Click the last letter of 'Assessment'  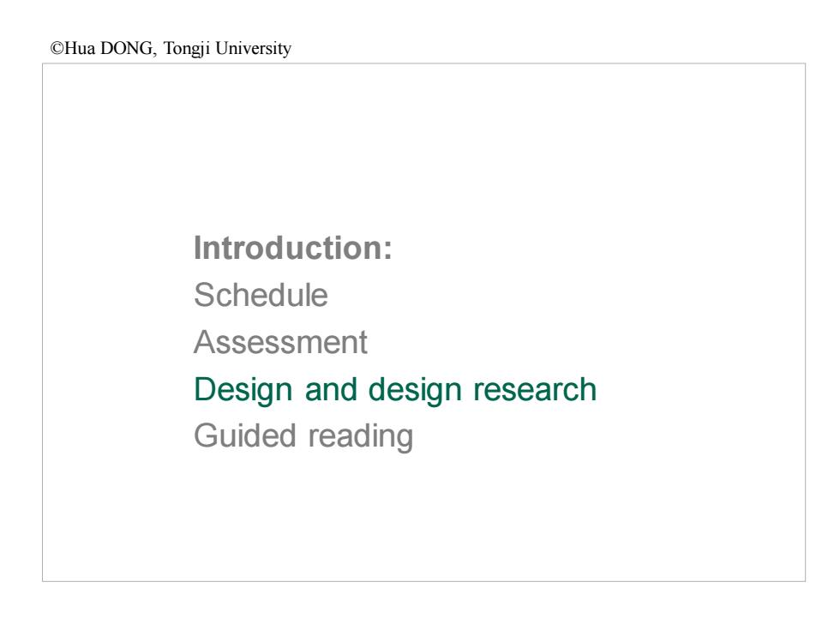pos(363,343)
